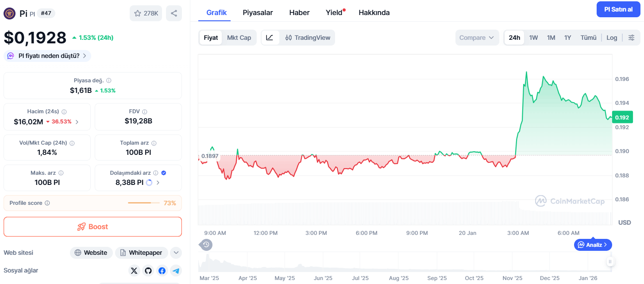This screenshot has width=644, height=284.
Task: Click the #47 rank badge
Action: click(x=46, y=13)
